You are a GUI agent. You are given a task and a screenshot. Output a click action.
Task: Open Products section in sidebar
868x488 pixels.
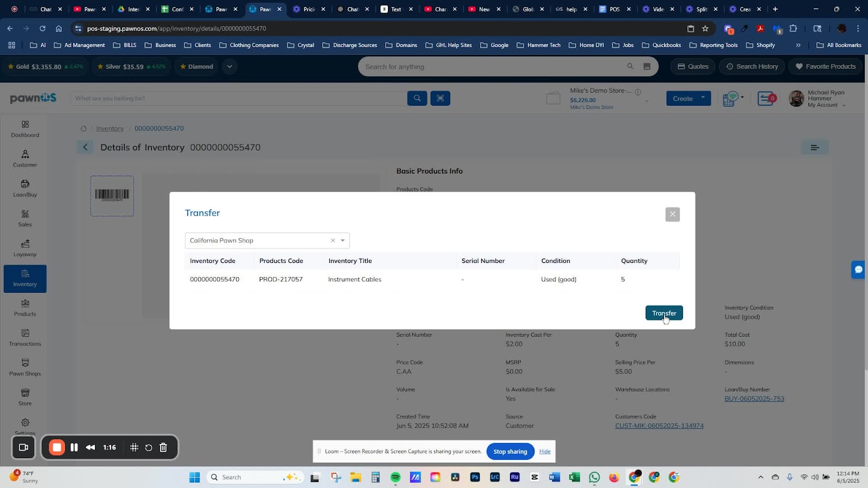click(25, 308)
